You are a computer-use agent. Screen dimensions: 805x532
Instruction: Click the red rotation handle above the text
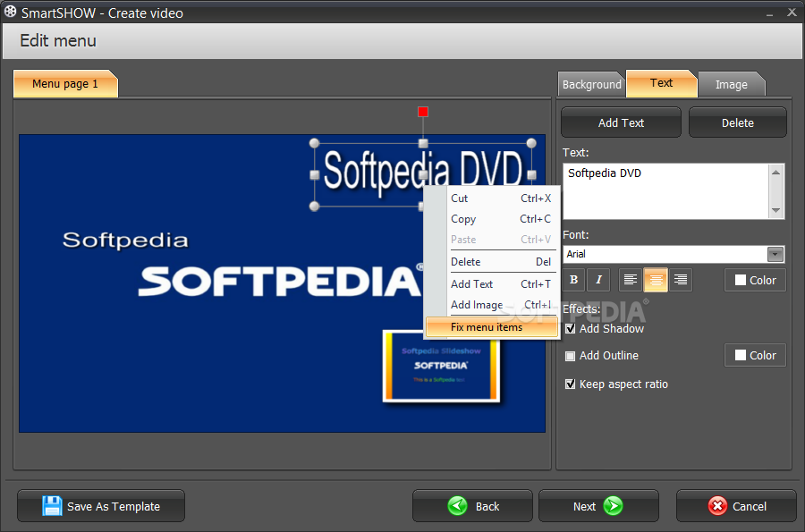(x=423, y=112)
